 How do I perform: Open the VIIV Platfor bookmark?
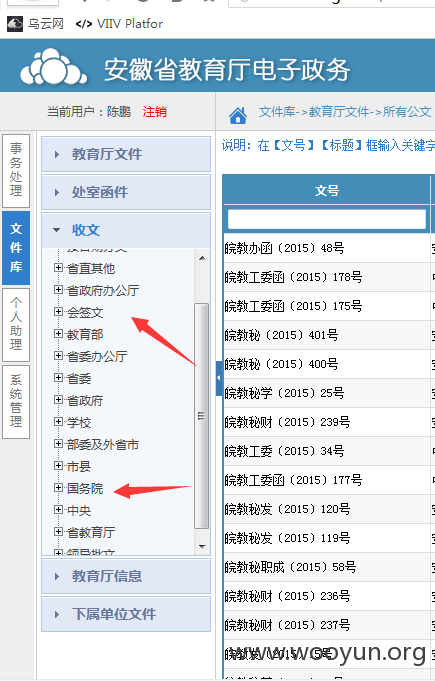(119, 23)
